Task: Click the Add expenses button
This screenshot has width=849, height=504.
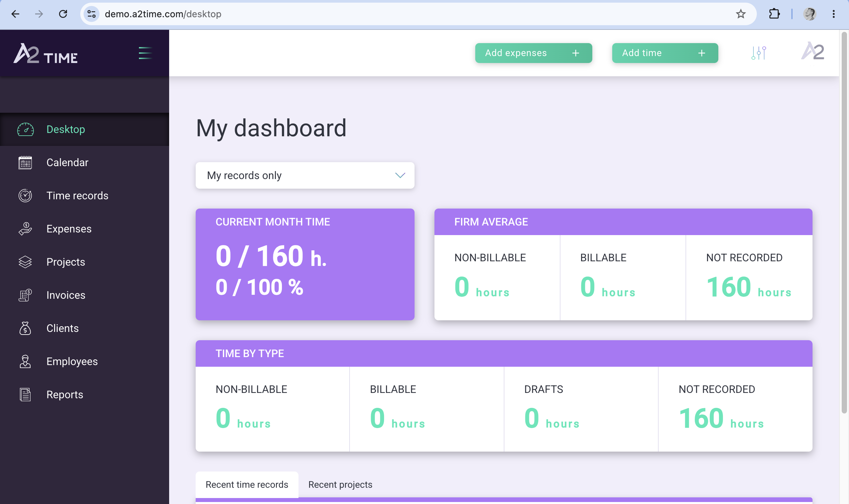Action: pos(534,53)
